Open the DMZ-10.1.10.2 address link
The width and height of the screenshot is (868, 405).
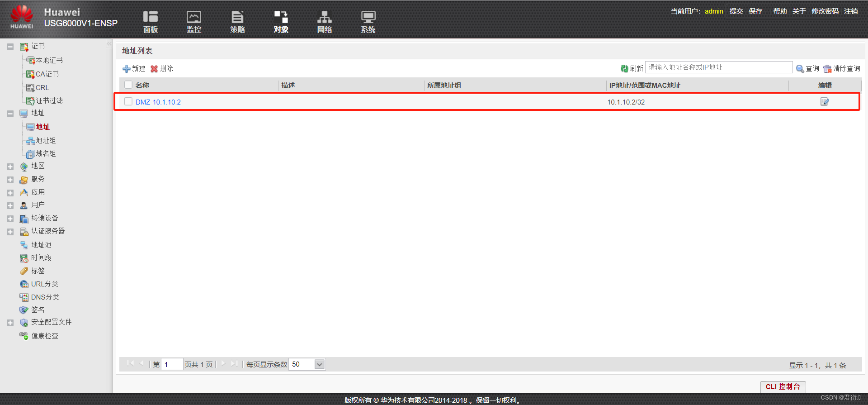pyautogui.click(x=158, y=102)
